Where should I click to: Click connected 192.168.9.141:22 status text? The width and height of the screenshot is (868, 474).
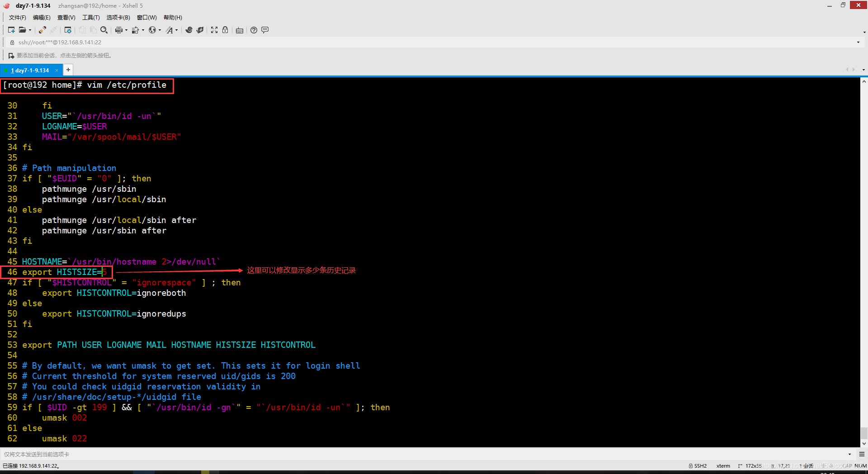[31, 466]
